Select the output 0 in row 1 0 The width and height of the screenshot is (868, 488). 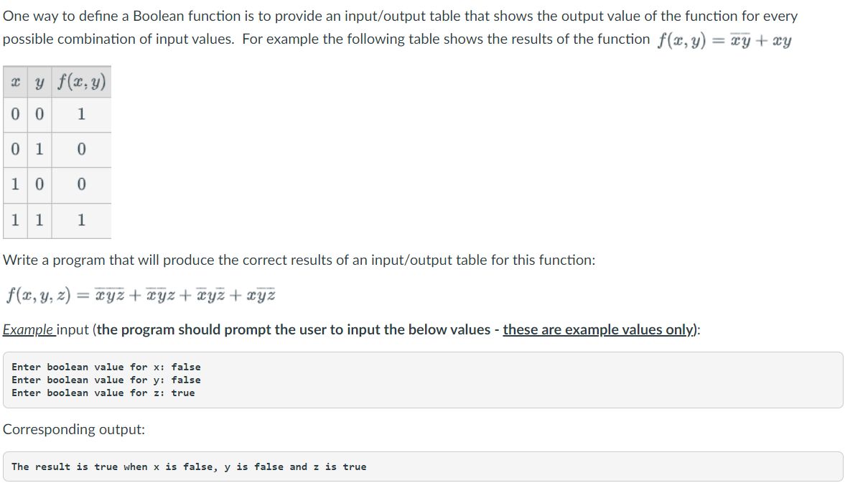coord(80,184)
